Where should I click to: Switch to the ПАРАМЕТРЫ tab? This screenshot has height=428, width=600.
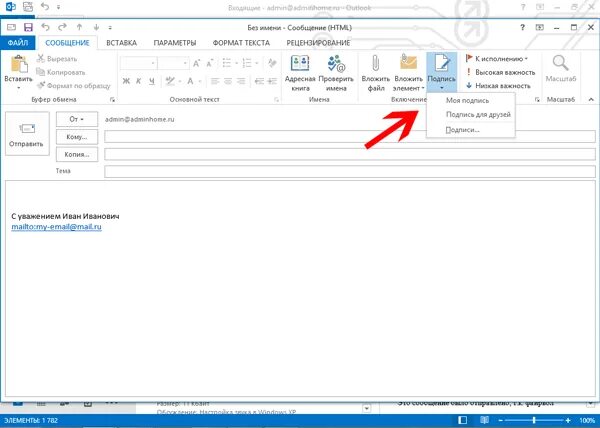coord(175,43)
